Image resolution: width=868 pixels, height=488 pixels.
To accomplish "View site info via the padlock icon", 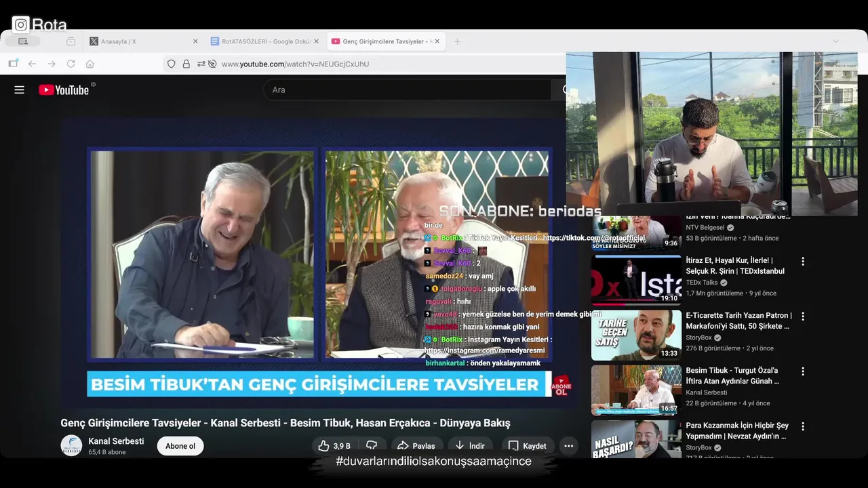I will coord(186,64).
